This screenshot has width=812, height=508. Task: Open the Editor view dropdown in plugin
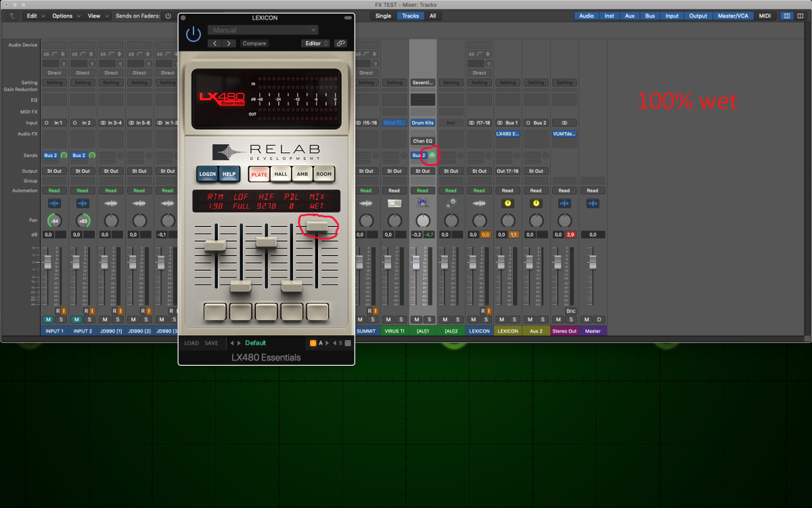click(x=316, y=43)
